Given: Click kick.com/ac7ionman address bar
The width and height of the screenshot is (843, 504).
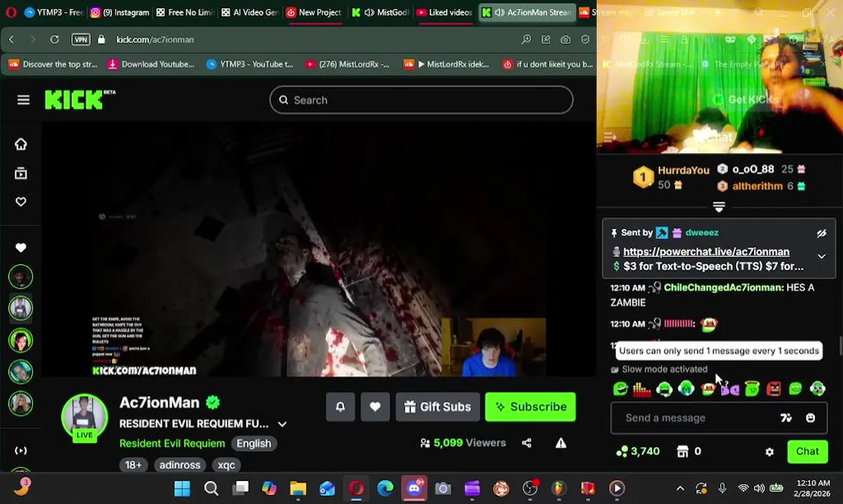Looking at the screenshot, I should click(155, 40).
